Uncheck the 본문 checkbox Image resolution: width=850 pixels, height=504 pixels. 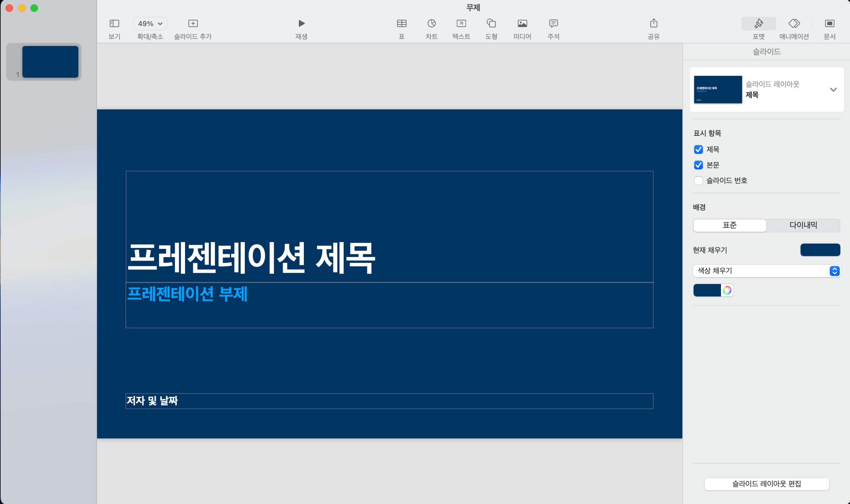click(x=699, y=165)
